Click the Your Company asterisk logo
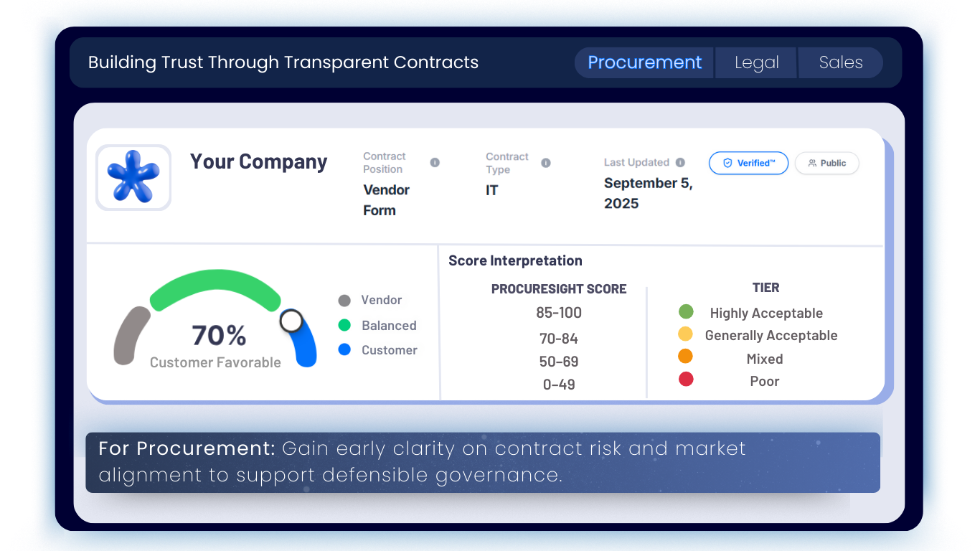Viewport: 980px width, 551px height. point(133,176)
